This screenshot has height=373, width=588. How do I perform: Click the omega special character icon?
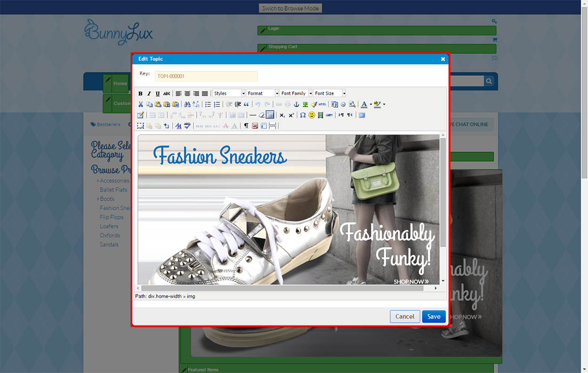(x=303, y=115)
